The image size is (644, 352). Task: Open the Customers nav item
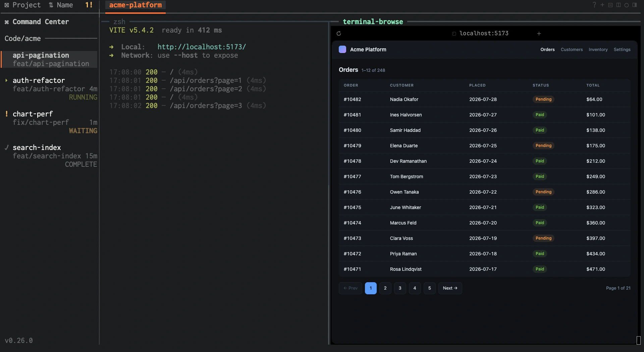572,49
